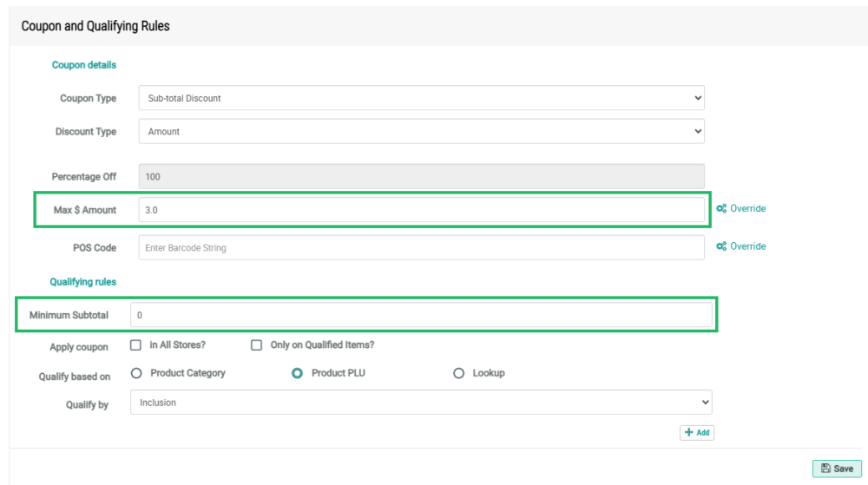Expand the Discount Type dropdown
This screenshot has height=485, width=868.
421,132
